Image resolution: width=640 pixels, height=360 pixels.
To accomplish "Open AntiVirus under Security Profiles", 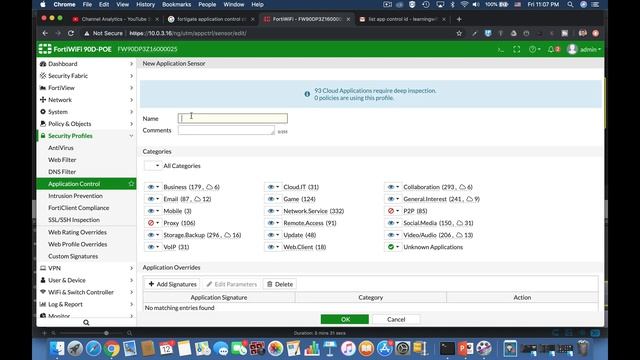I will pyautogui.click(x=61, y=148).
